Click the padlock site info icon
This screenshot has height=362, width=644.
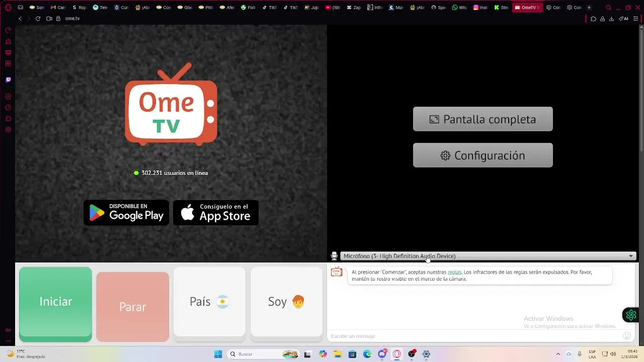(x=58, y=19)
